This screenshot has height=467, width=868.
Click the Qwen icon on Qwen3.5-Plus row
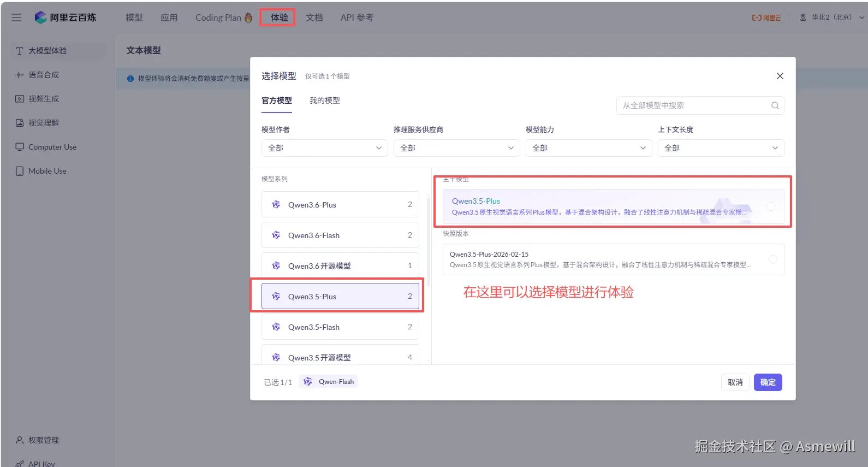click(276, 297)
